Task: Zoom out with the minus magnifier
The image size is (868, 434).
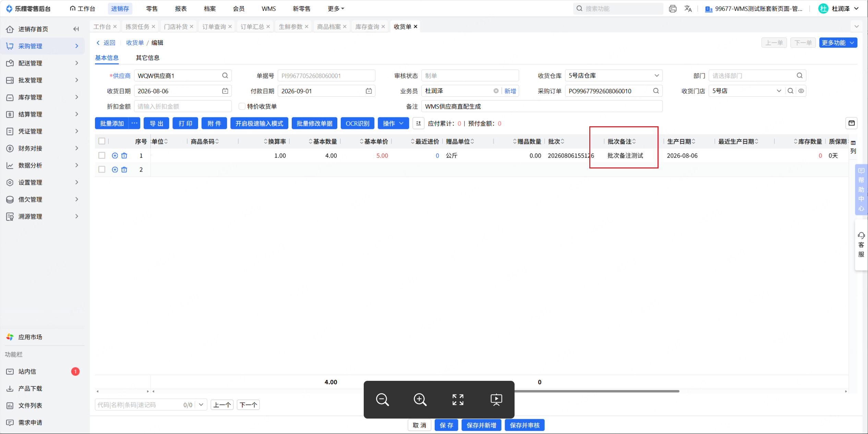Action: point(382,400)
